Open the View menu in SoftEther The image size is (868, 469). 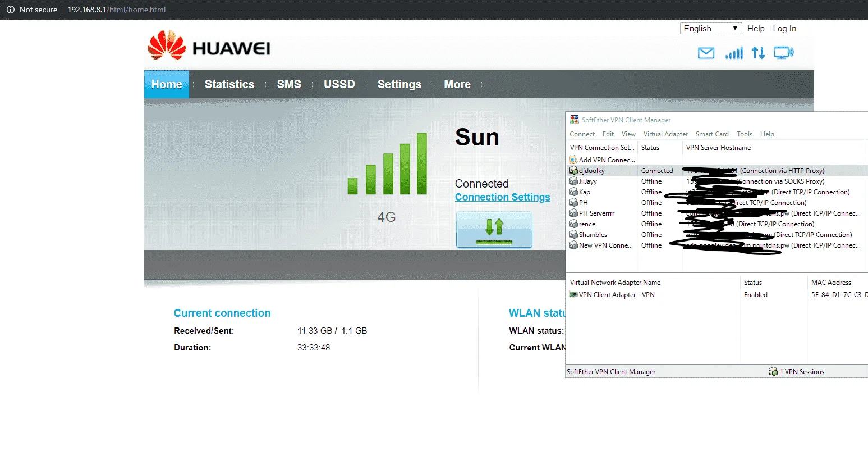pyautogui.click(x=629, y=134)
